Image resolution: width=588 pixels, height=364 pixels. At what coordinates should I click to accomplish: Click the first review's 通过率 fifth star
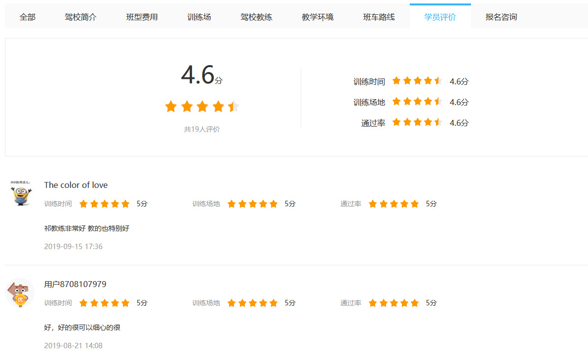click(x=414, y=204)
